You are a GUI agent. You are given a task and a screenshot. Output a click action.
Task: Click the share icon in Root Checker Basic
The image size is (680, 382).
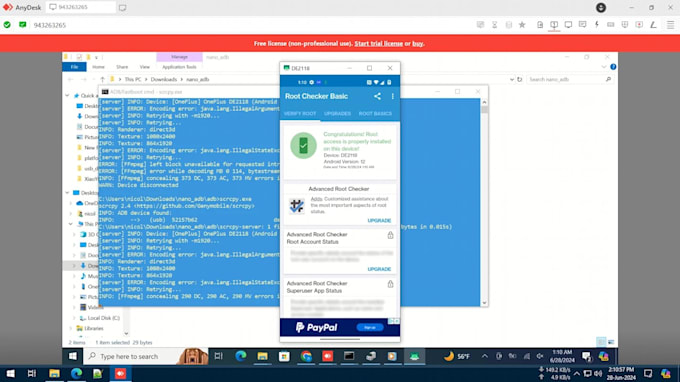[377, 96]
